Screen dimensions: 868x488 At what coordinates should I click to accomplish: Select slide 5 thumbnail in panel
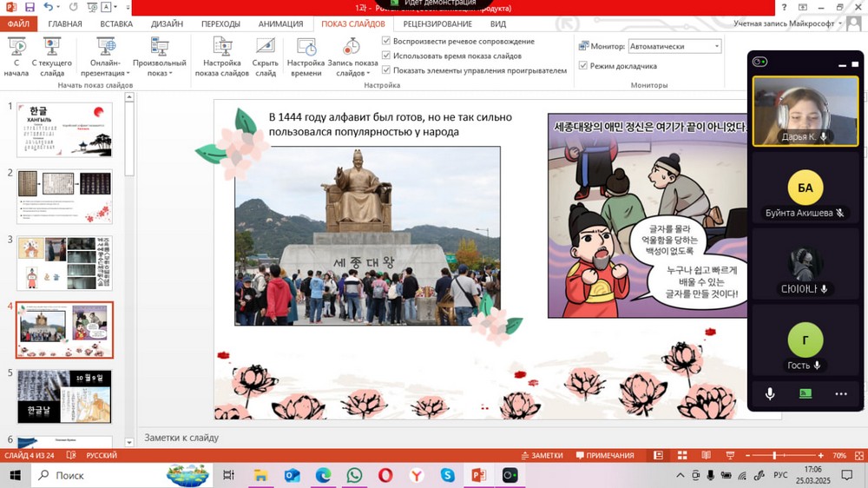(65, 396)
